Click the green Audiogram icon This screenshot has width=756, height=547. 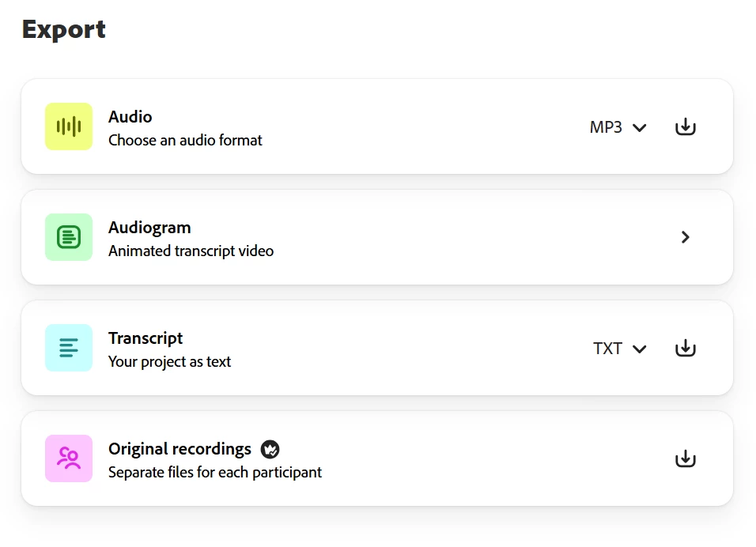click(x=69, y=237)
